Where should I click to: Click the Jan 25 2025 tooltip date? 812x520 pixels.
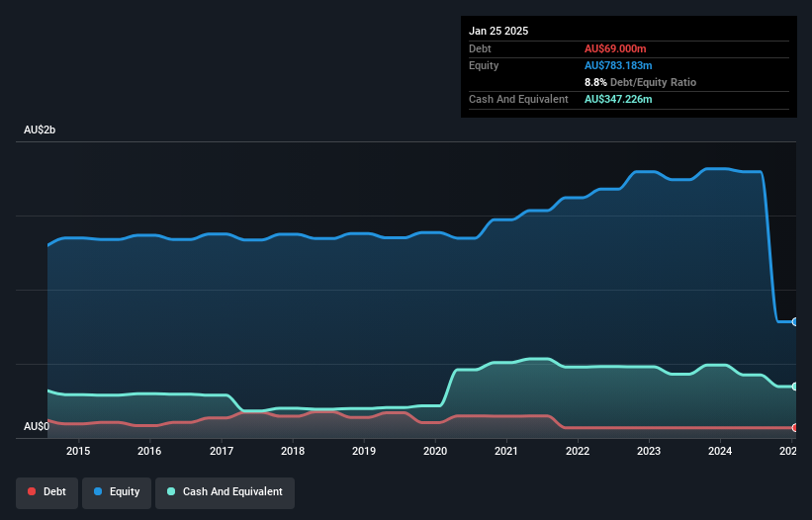point(498,31)
